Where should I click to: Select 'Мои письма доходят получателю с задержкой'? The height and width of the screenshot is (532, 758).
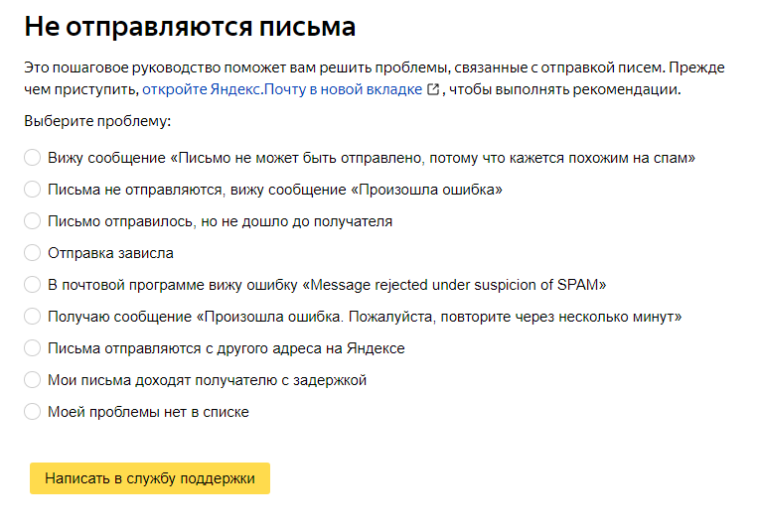click(x=33, y=380)
